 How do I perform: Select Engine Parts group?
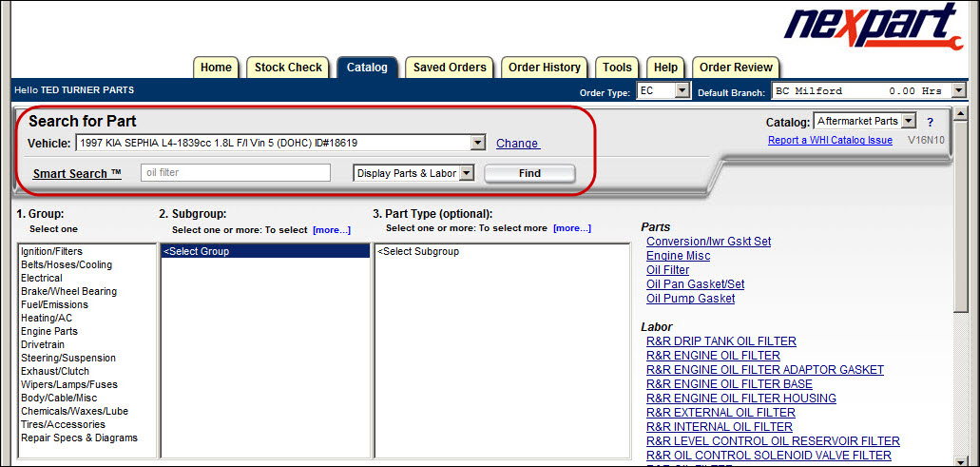coord(49,331)
